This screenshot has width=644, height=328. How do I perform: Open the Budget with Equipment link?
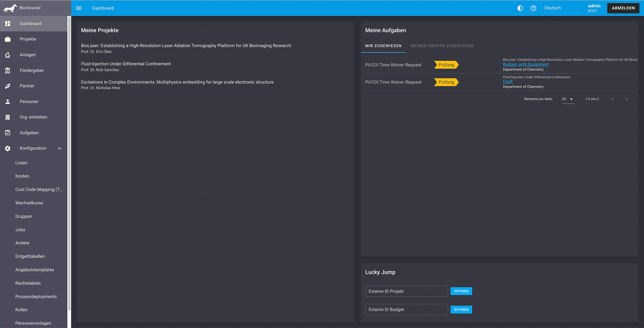526,64
